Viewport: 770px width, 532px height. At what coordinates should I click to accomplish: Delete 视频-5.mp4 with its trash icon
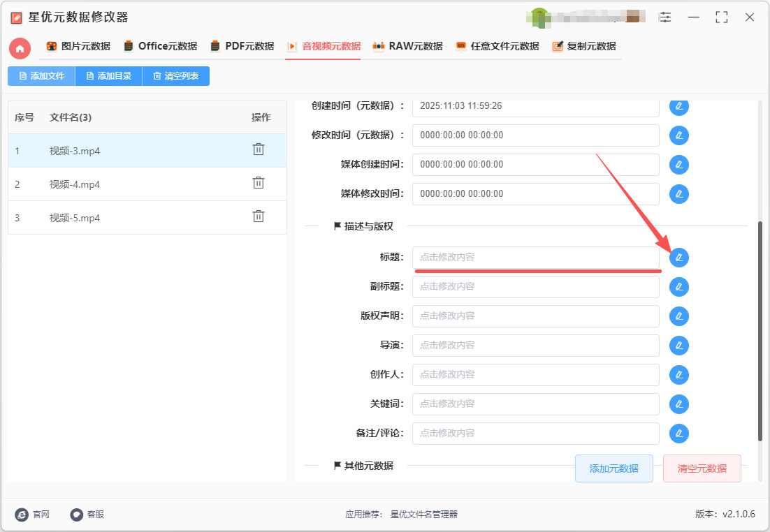259,216
